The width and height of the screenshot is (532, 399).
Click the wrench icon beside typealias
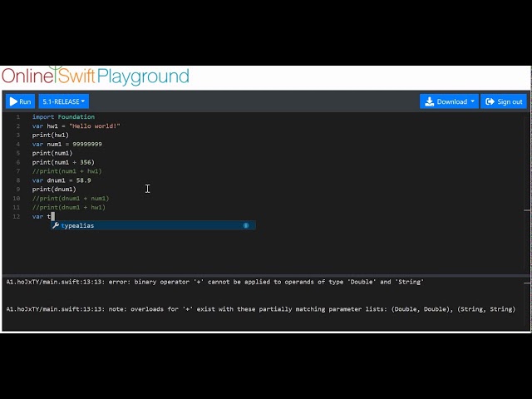point(56,225)
